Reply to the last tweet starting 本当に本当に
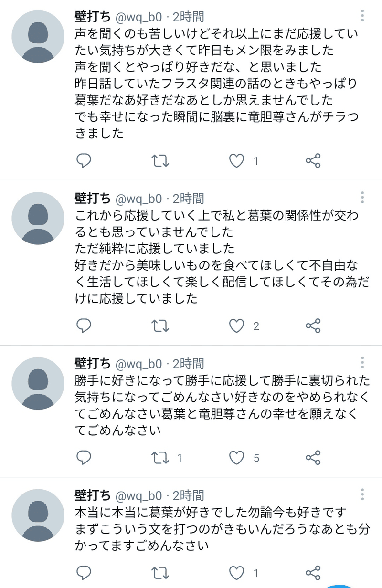Image resolution: width=382 pixels, height=588 pixels. click(x=84, y=573)
